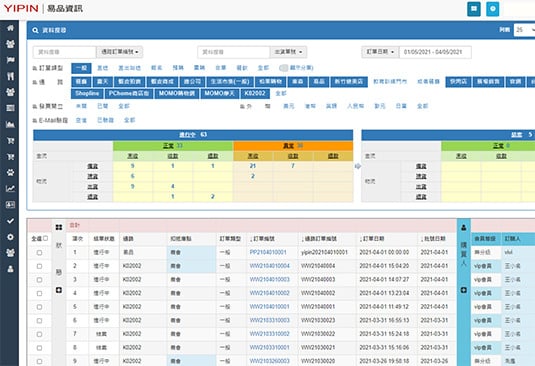
Task: Click the count 7 in the orange abnormal column
Action: [293, 166]
